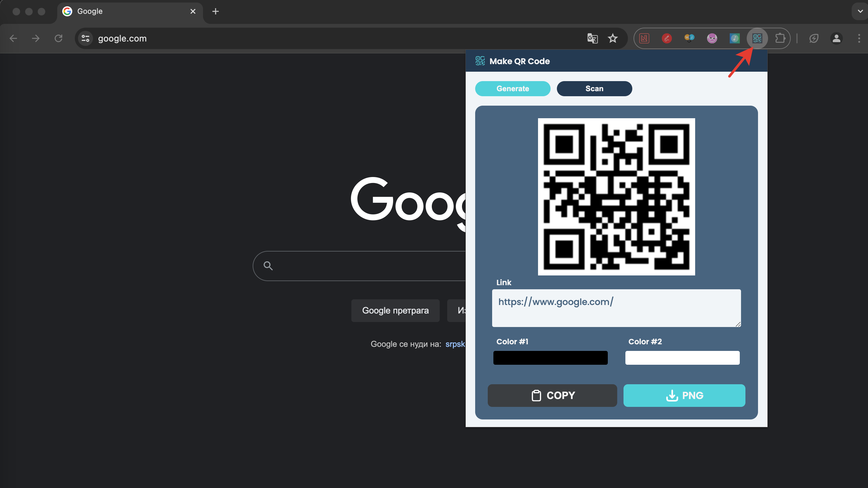Image resolution: width=868 pixels, height=488 pixels.
Task: Switch to the Scan tab
Action: [594, 88]
